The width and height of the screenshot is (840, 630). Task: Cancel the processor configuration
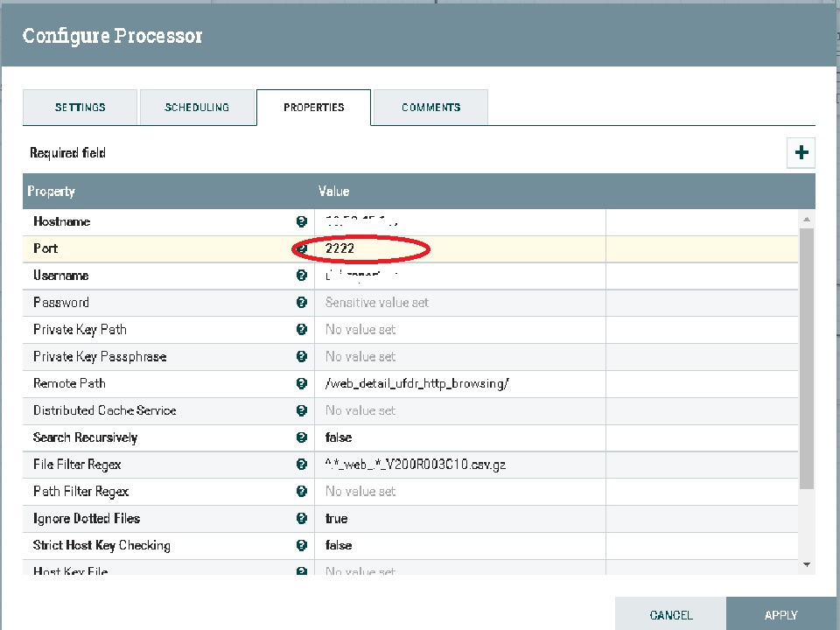pyautogui.click(x=670, y=615)
